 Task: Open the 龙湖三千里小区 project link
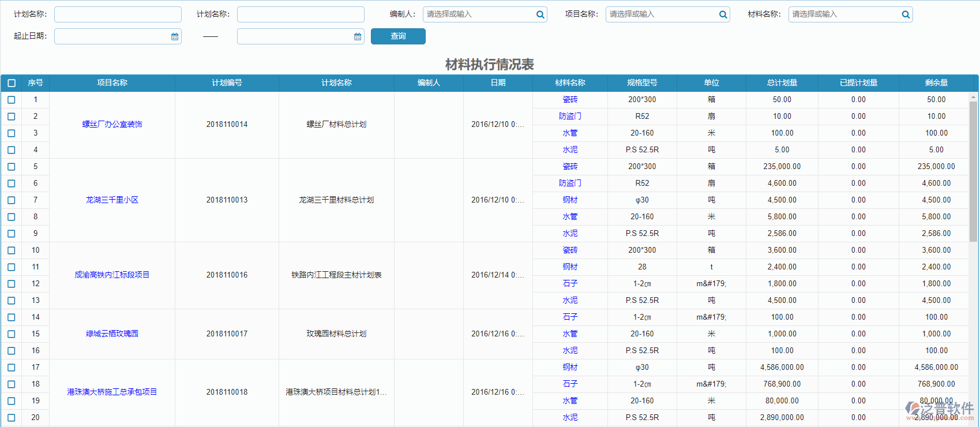click(112, 200)
